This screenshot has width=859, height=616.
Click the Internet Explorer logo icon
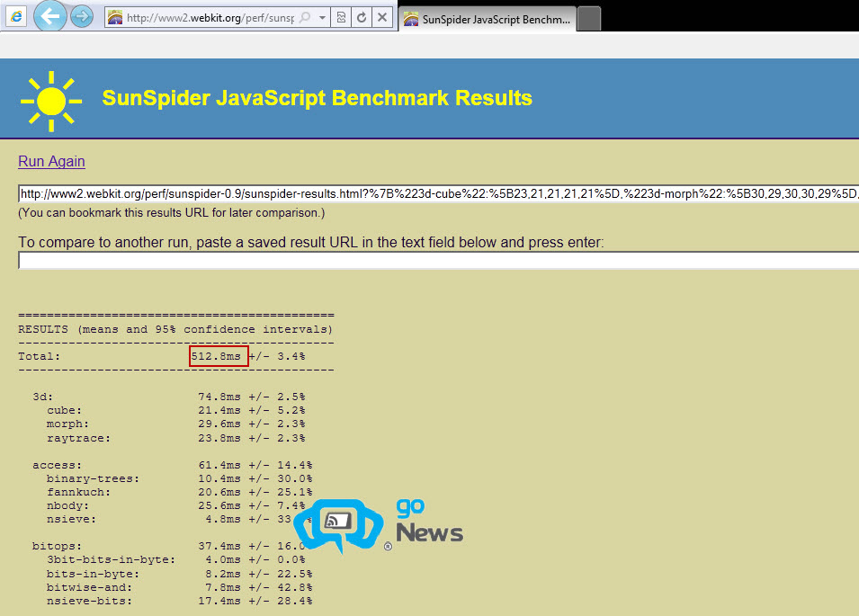coord(16,16)
